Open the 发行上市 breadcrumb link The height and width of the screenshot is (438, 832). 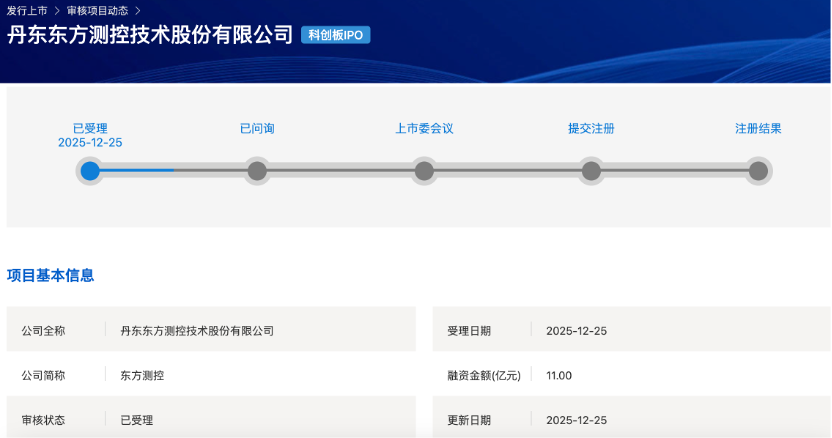(27, 10)
